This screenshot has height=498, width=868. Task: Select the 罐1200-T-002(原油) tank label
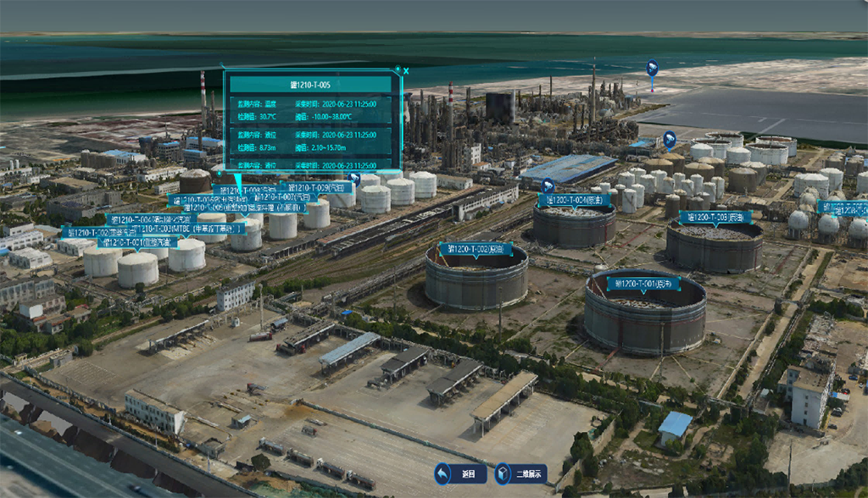tap(476, 250)
